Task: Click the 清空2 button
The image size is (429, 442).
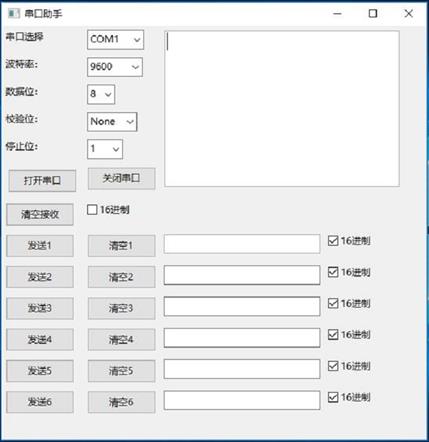Action: click(121, 277)
